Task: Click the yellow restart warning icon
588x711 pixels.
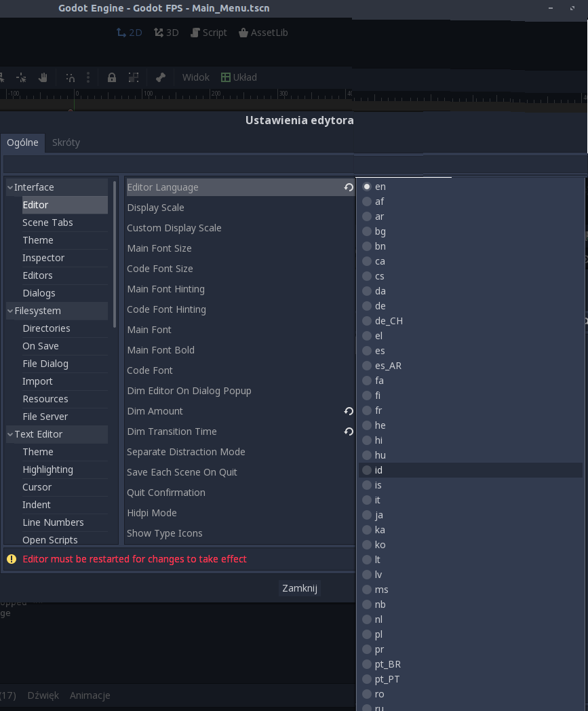Action: [x=12, y=559]
